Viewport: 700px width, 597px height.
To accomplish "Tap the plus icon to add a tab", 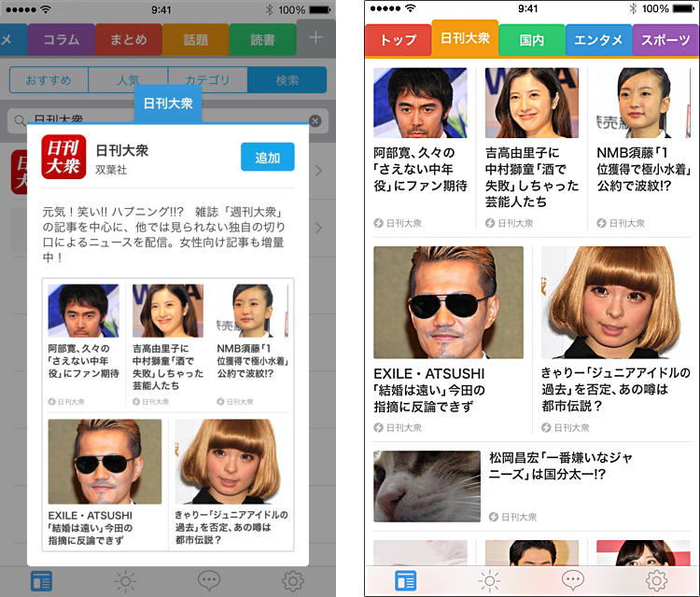I will pyautogui.click(x=316, y=38).
